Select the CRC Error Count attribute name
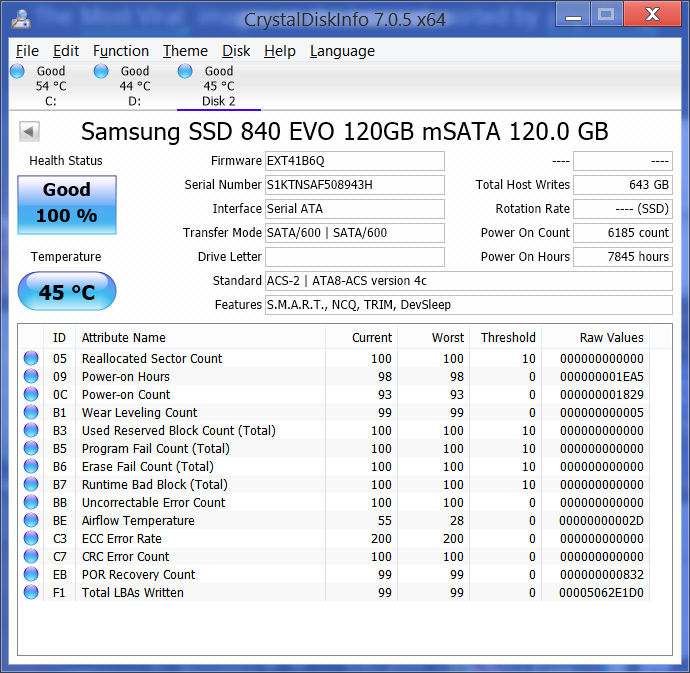690x673 pixels. [125, 557]
